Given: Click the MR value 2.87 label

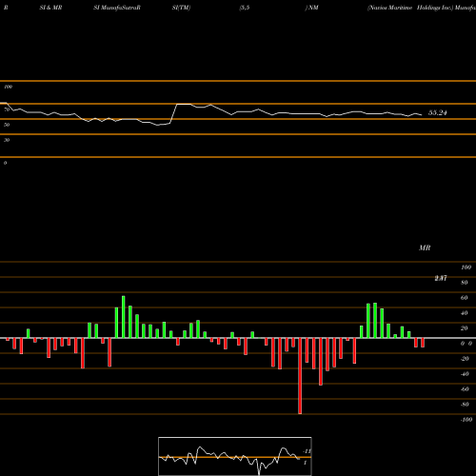Looking at the screenshot, I should (441, 278).
